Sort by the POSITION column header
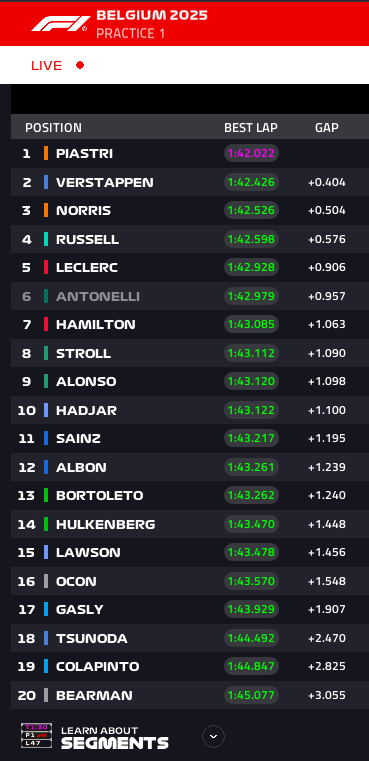The height and width of the screenshot is (761, 369). tap(53, 128)
